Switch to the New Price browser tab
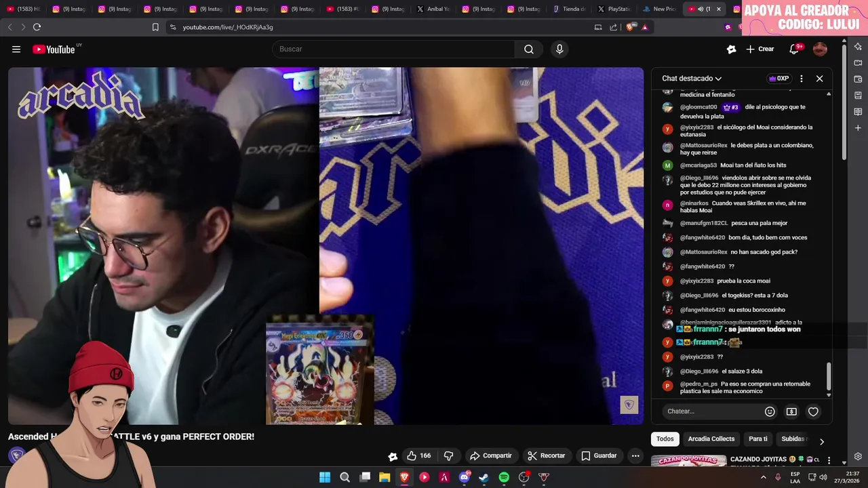The image size is (868, 488). point(659,9)
